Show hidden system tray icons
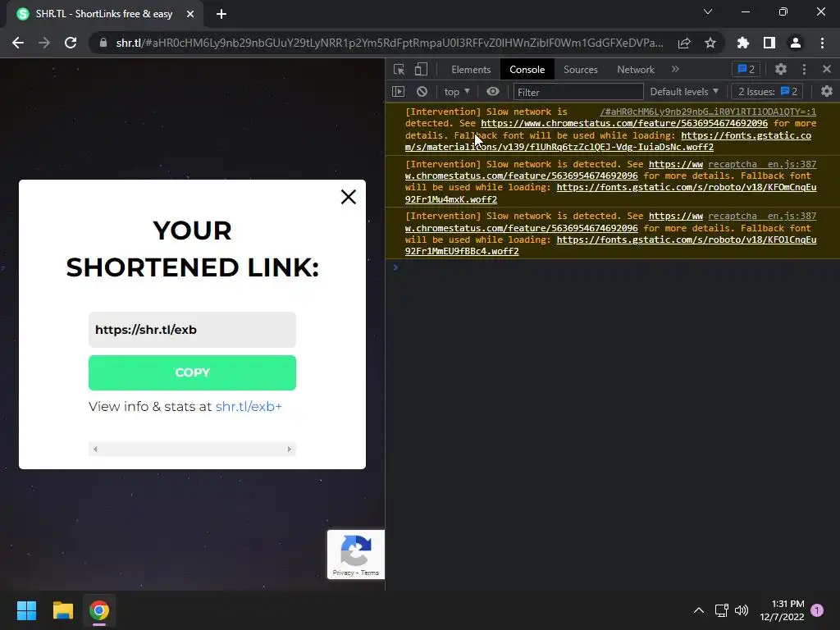This screenshot has width=840, height=630. point(699,610)
